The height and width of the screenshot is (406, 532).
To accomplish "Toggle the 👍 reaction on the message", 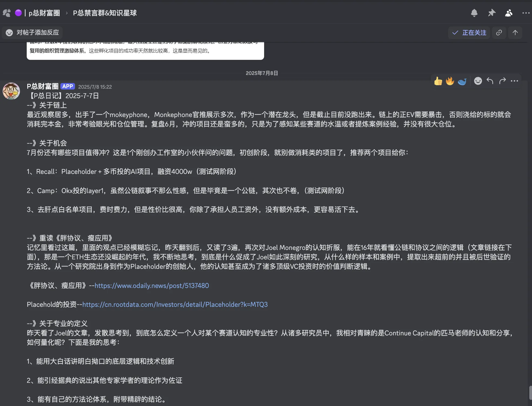I will point(438,81).
